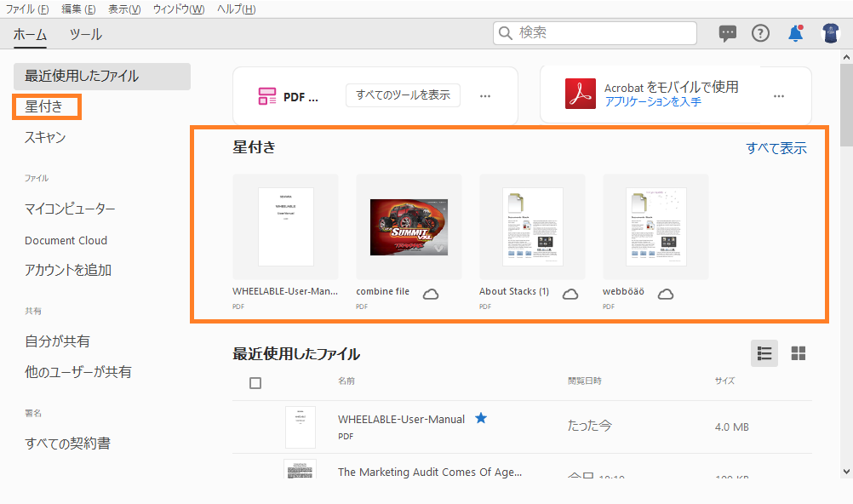Click the scrollbar up arrow
The height and width of the screenshot is (504, 853).
coord(846,56)
